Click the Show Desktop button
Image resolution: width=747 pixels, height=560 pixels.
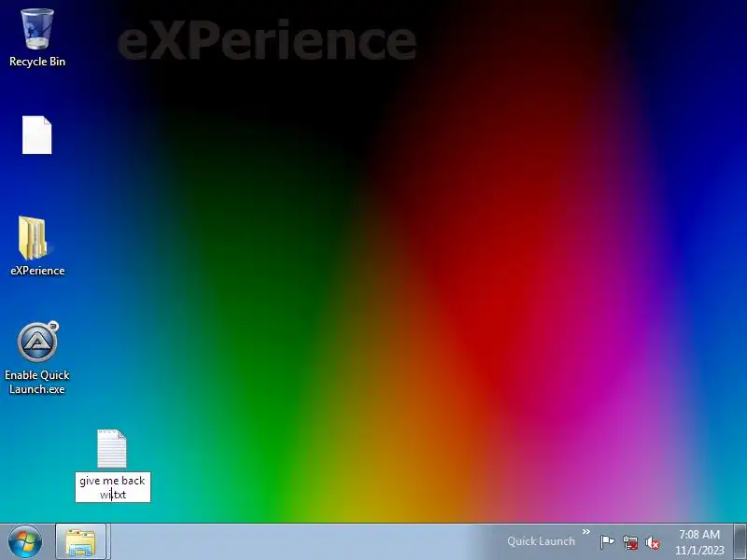pos(740,542)
